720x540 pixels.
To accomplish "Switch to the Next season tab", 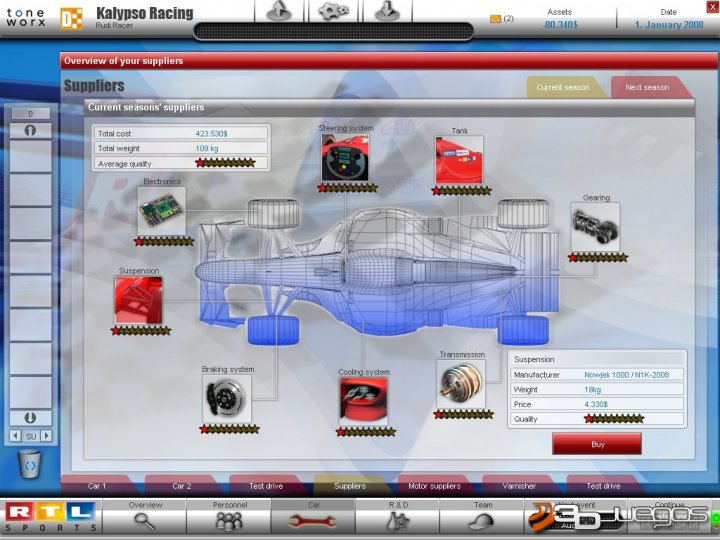I will pos(647,87).
